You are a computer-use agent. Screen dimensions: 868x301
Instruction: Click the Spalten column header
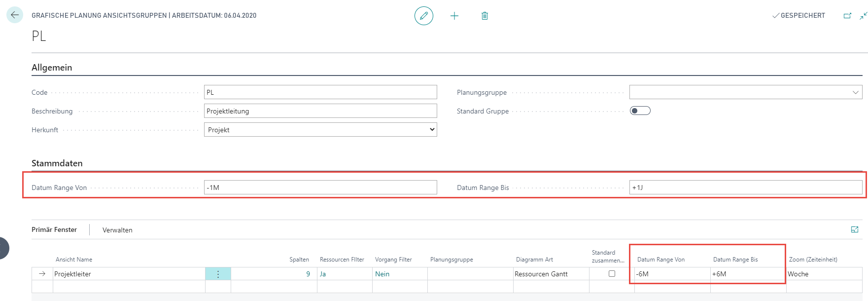coord(299,260)
